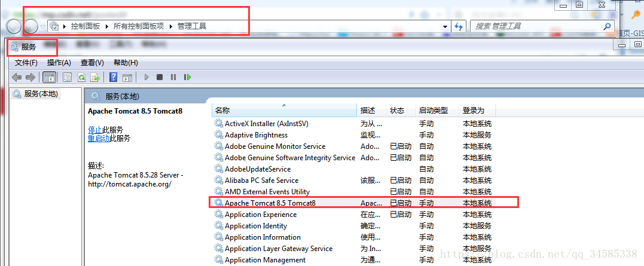This screenshot has width=644, height=266.
Task: Click gear icon beside Apache Tomcat 8.5 row
Action: 218,203
